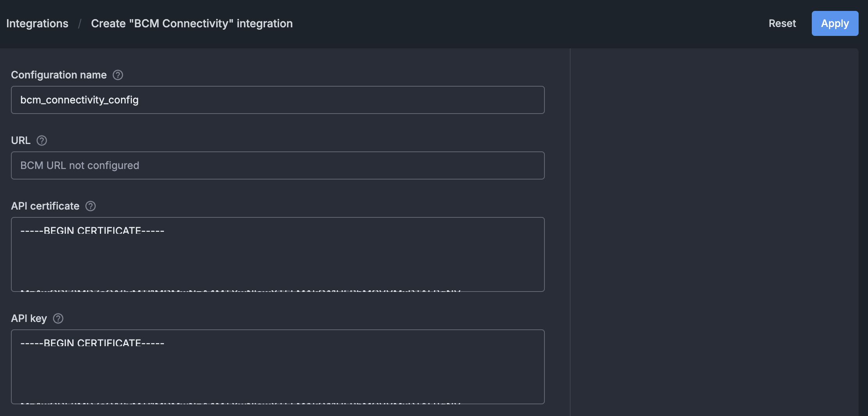The width and height of the screenshot is (868, 416).
Task: Open the API key help tooltip
Action: tap(58, 318)
